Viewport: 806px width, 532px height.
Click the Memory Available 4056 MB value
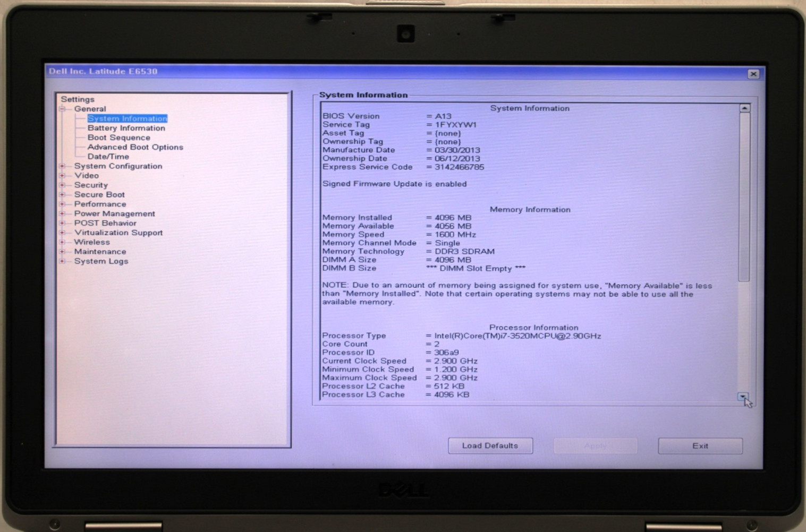(x=453, y=226)
